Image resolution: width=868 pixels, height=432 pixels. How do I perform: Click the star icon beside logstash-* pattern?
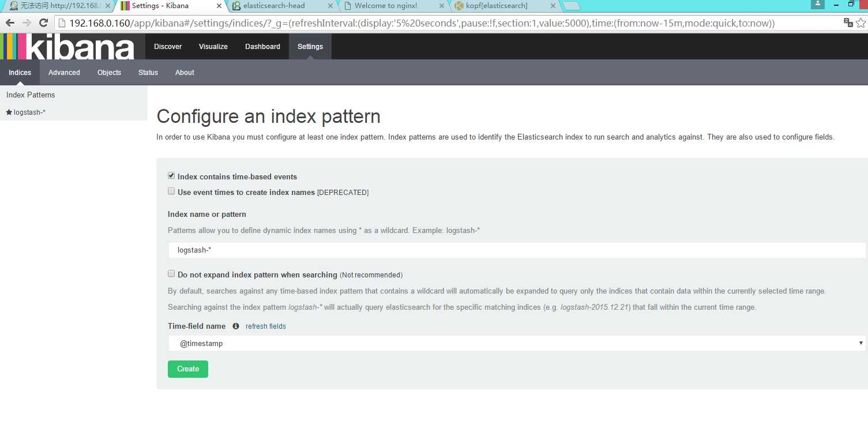pyautogui.click(x=9, y=112)
